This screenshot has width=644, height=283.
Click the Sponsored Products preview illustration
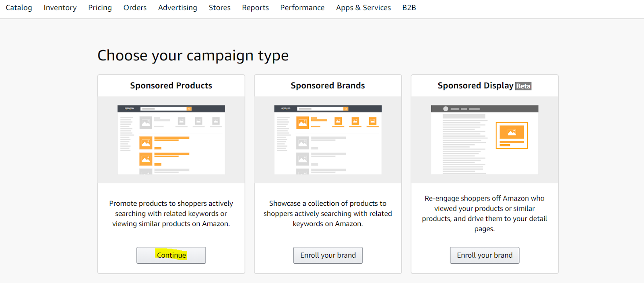(171, 140)
